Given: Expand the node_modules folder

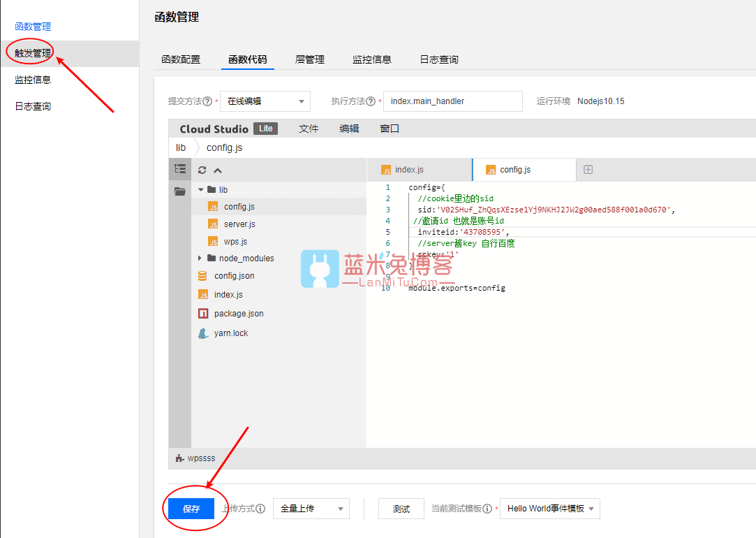Looking at the screenshot, I should (200, 258).
